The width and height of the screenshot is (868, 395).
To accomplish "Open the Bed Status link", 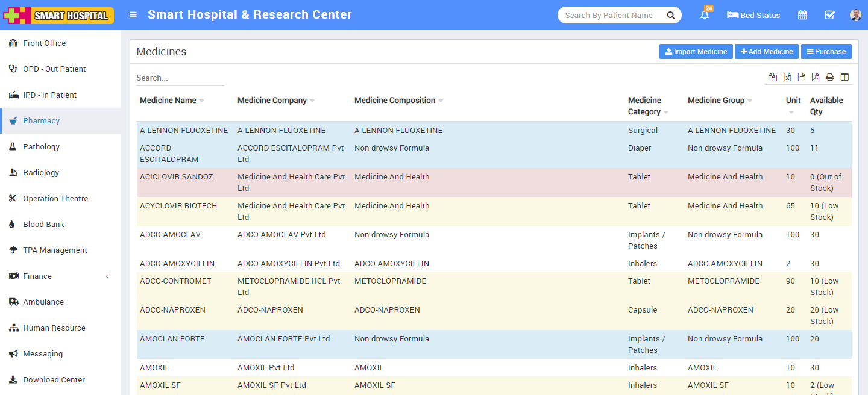I will click(x=753, y=15).
